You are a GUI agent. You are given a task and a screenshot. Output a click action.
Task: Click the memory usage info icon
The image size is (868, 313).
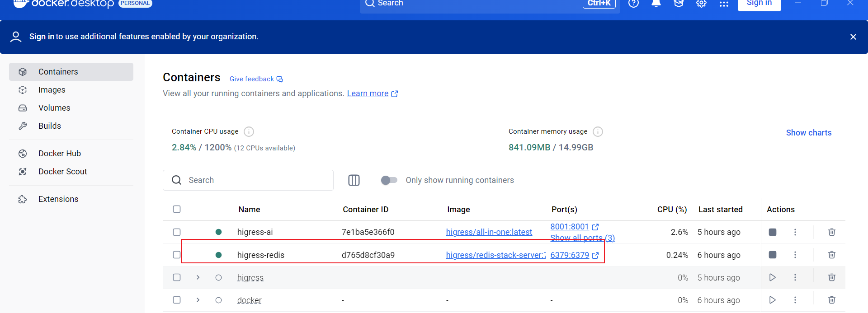point(598,131)
